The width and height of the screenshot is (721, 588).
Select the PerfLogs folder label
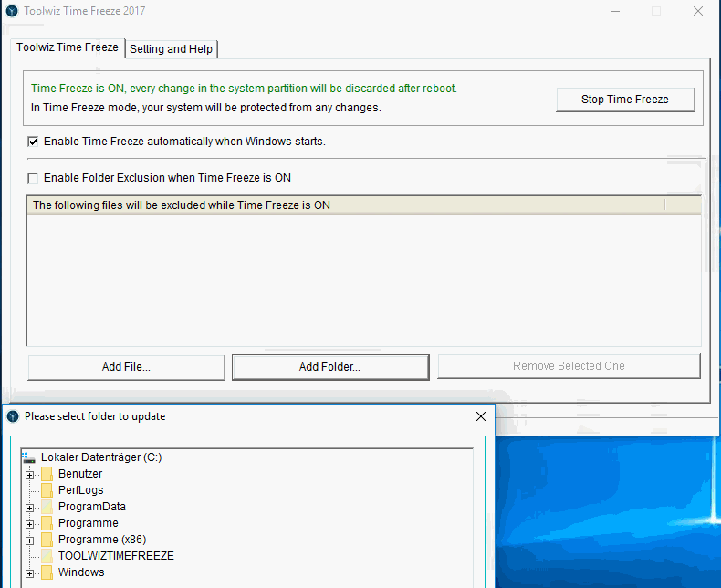click(x=81, y=490)
